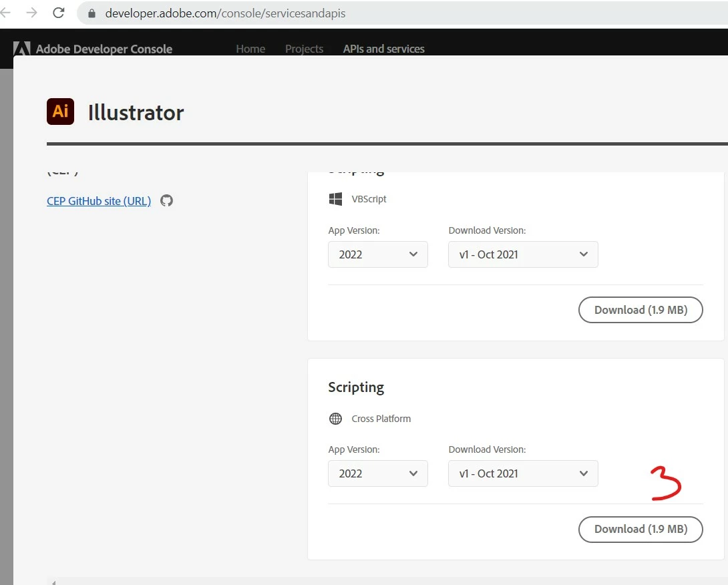Click the Adobe logo in the console header
Screen dimensions: 728x585
click(22, 48)
